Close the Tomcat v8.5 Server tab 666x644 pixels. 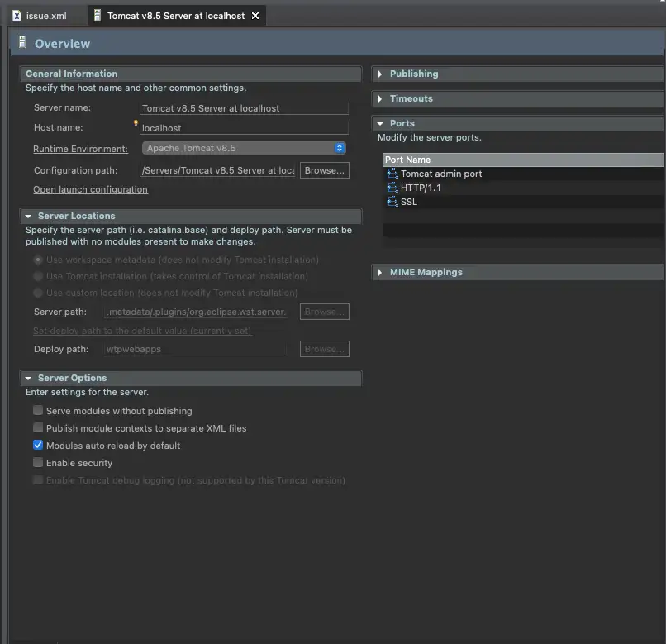click(x=255, y=16)
